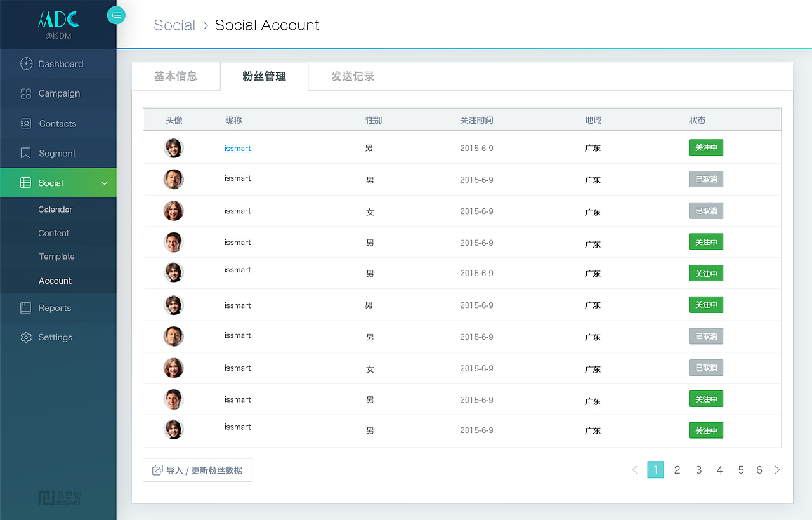This screenshot has height=520, width=812.
Task: Click 昵称 column header
Action: click(233, 120)
